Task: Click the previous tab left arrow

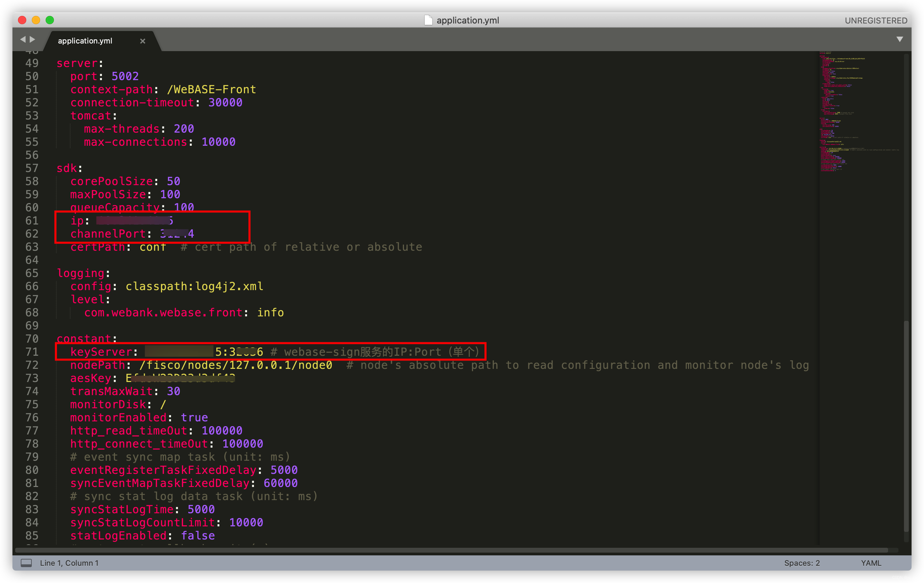Action: point(23,39)
